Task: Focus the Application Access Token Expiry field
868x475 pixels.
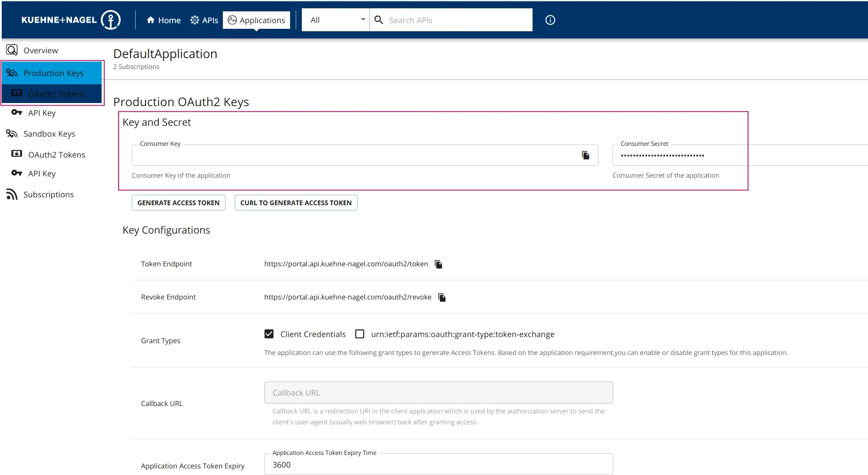Action: [438, 465]
